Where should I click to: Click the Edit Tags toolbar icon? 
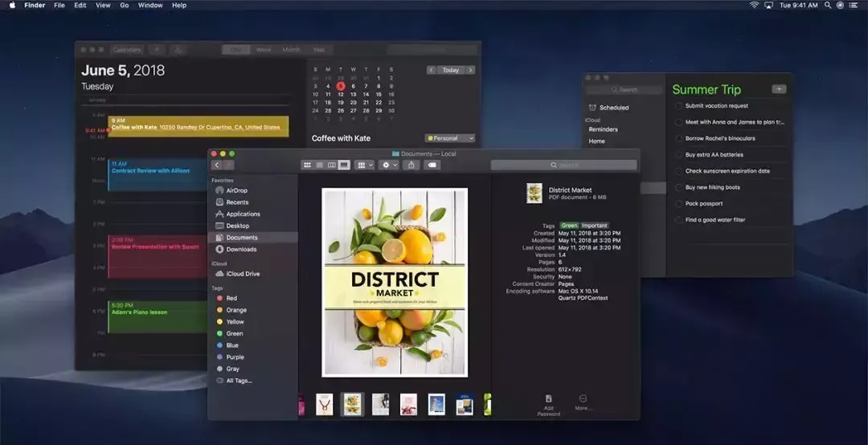pyautogui.click(x=432, y=165)
